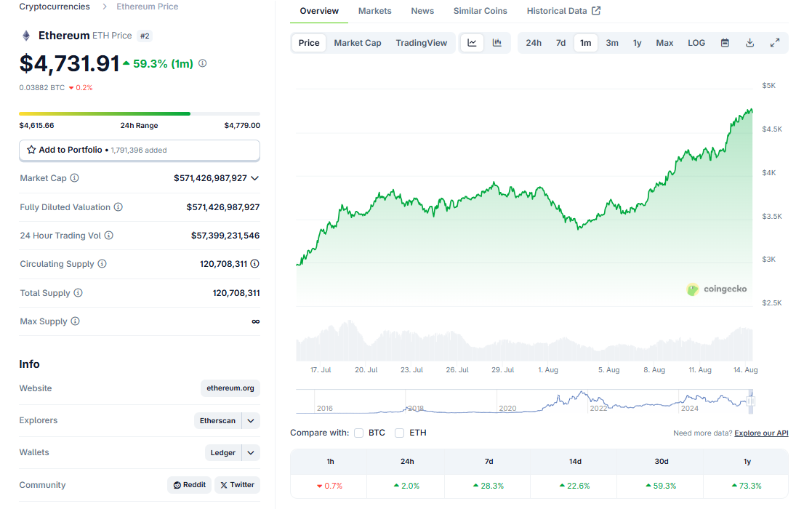
Task: Click the Ethereum diamond logo
Action: pos(26,36)
